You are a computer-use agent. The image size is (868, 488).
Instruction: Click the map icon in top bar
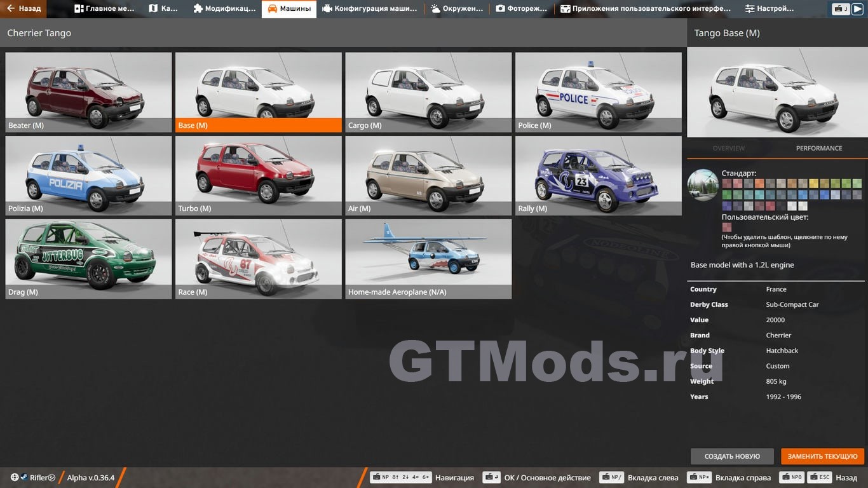click(153, 9)
